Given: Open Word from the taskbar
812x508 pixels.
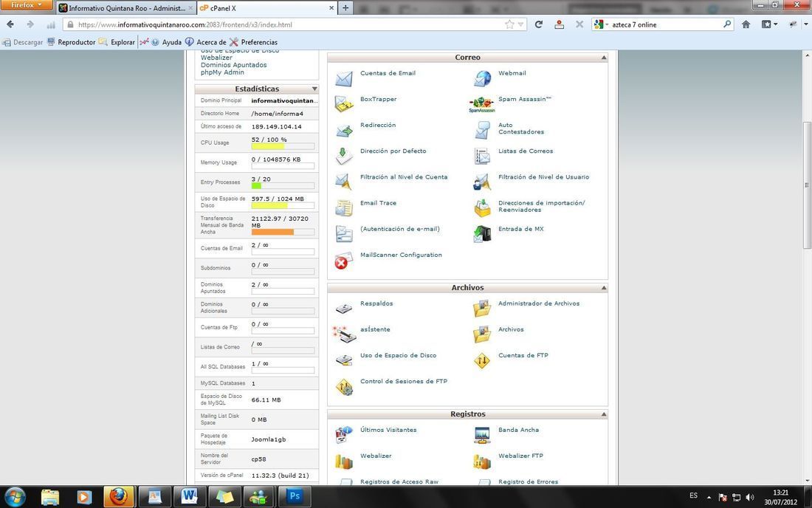Looking at the screenshot, I should coord(189,497).
